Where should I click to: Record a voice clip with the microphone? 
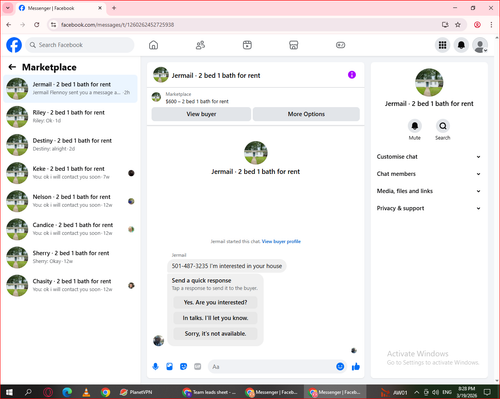pyautogui.click(x=156, y=367)
